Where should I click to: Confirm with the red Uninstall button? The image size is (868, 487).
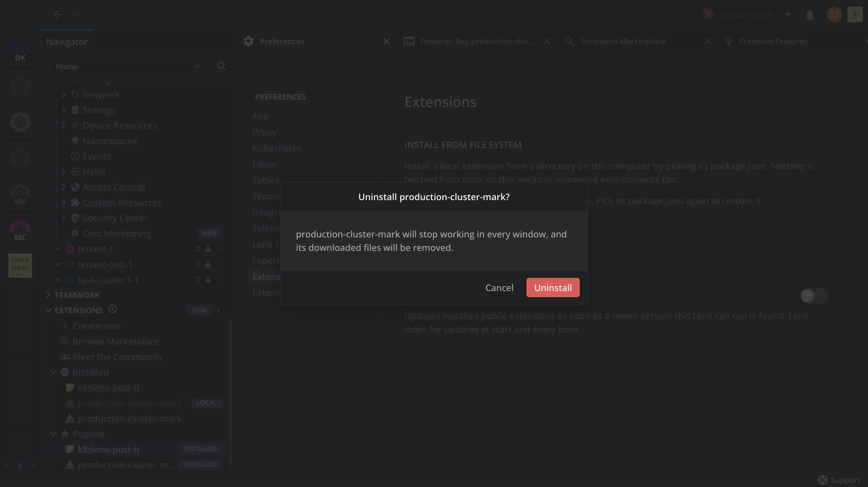coord(552,287)
